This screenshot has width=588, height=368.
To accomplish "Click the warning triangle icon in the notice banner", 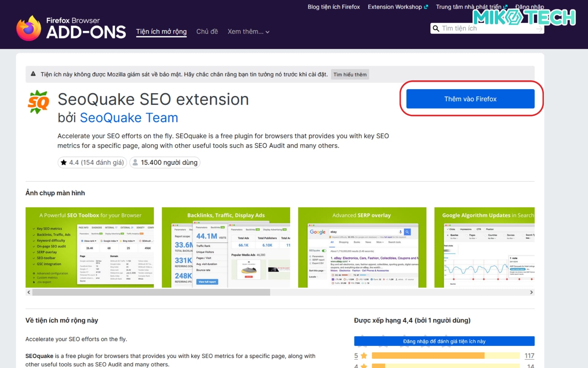I will pyautogui.click(x=34, y=74).
